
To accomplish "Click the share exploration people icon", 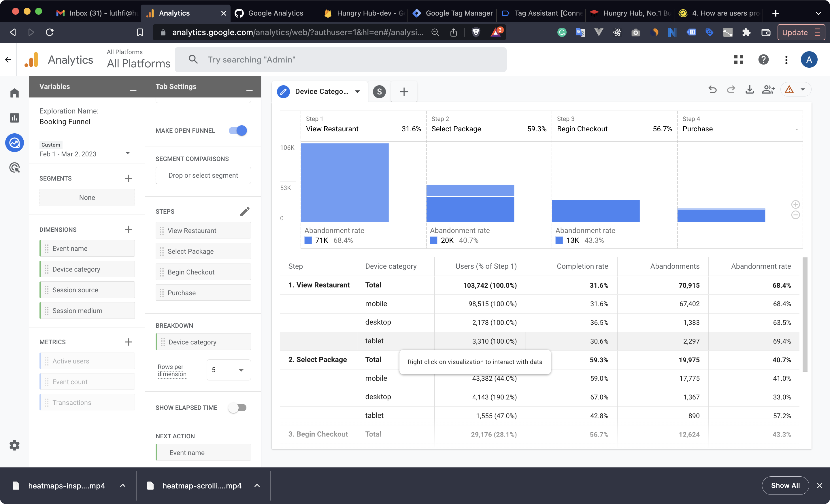I will tap(768, 90).
